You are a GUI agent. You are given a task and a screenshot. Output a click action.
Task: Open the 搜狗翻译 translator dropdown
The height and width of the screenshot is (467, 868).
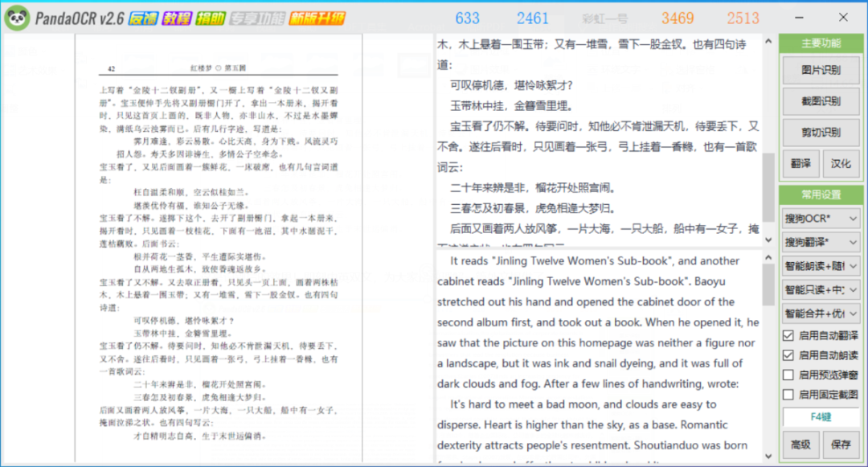click(821, 243)
